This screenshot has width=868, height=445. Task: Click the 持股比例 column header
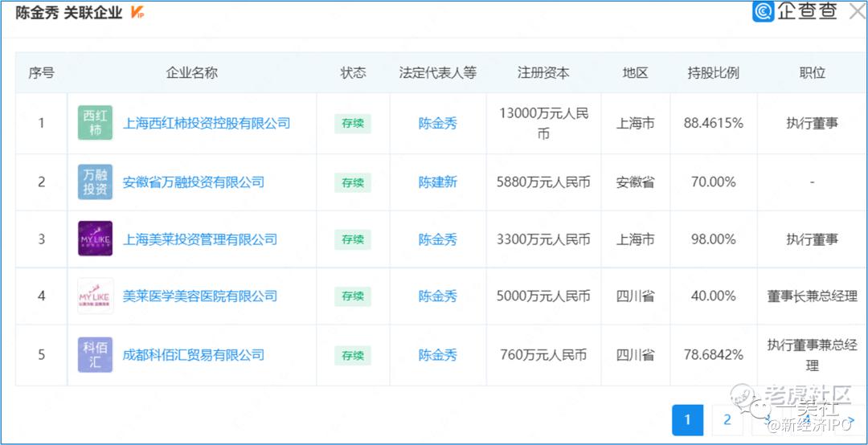point(714,73)
